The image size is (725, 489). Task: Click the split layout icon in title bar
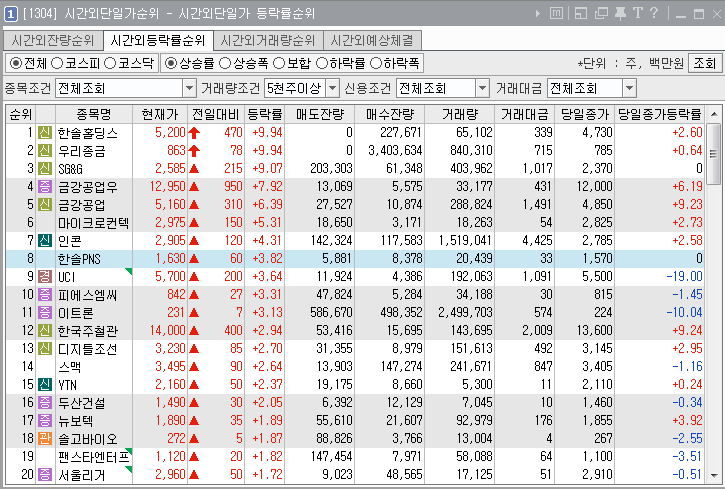[x=581, y=13]
